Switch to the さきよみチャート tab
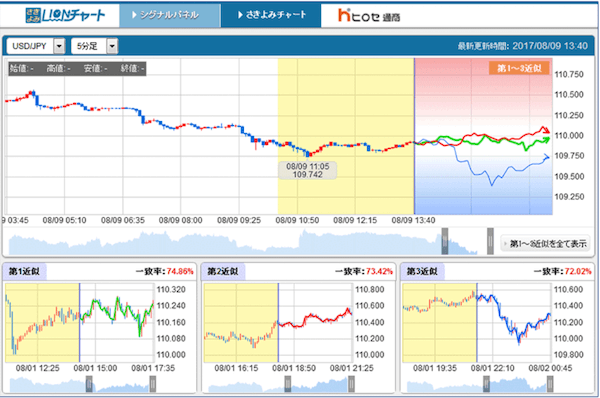Viewport: 600px width, 398px height. (x=271, y=15)
